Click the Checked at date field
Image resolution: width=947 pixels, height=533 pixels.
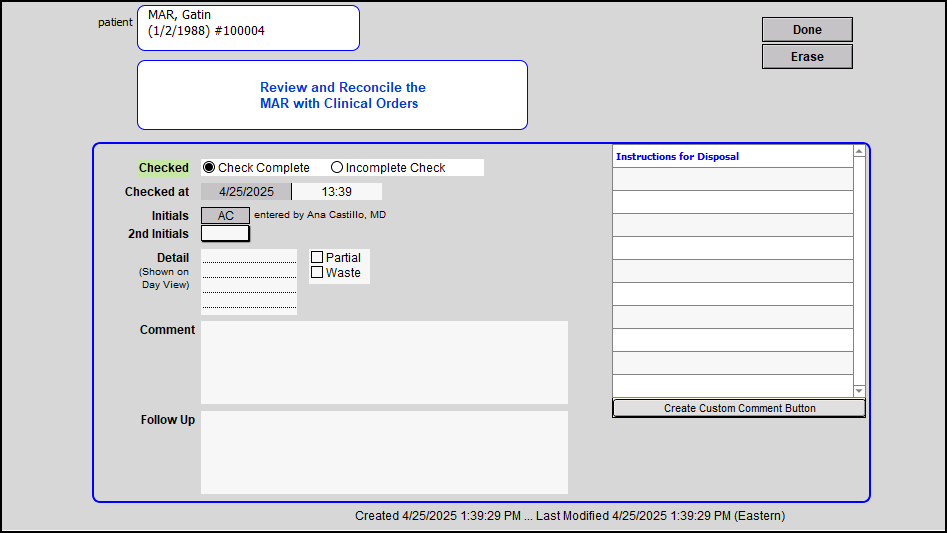tap(246, 191)
